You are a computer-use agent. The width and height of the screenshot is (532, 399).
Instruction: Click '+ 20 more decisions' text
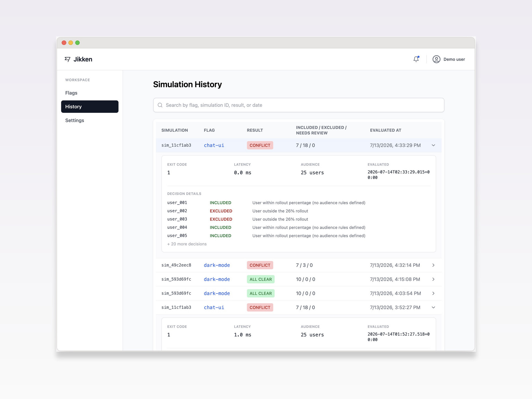coord(187,244)
